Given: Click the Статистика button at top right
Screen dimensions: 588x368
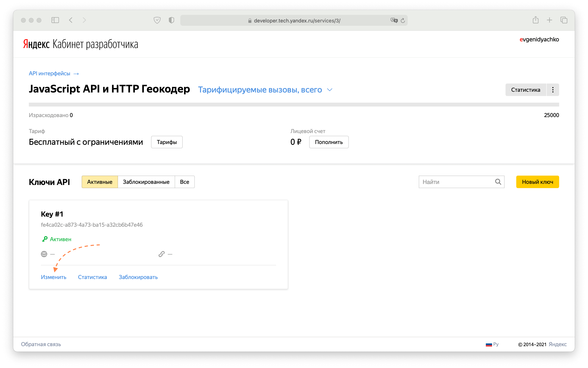Looking at the screenshot, I should tap(526, 90).
